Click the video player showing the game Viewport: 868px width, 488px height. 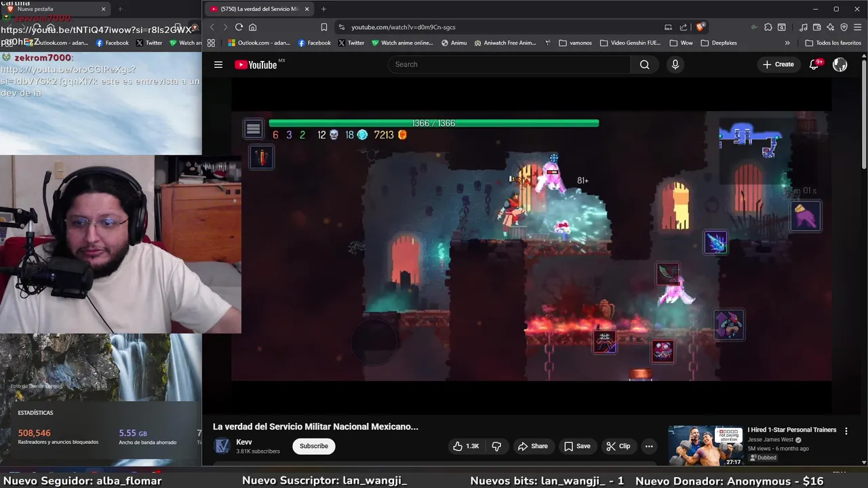click(532, 245)
